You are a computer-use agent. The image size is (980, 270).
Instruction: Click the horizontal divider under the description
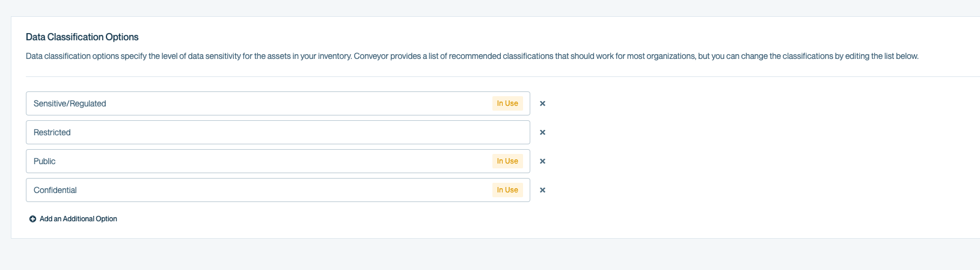click(x=481, y=76)
